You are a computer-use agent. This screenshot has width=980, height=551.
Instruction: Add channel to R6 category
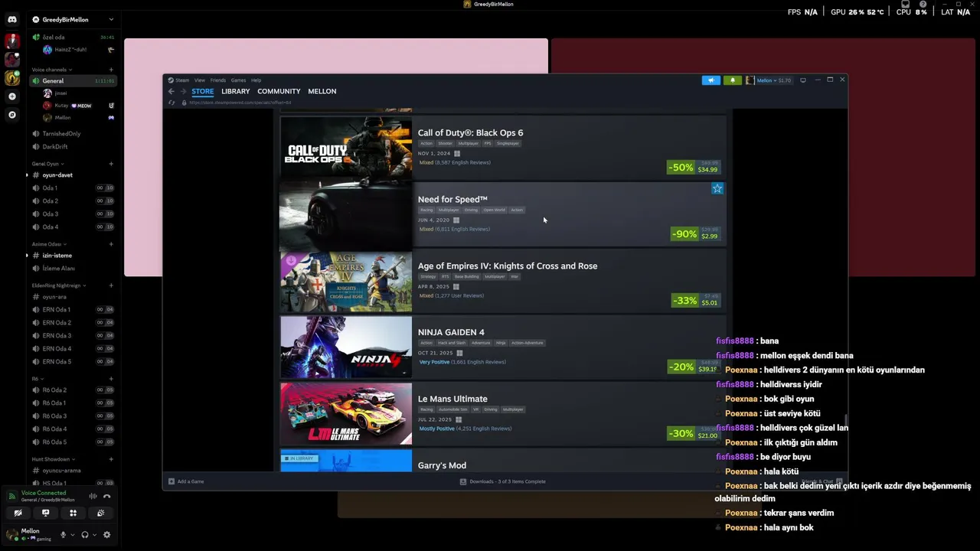pyautogui.click(x=111, y=379)
